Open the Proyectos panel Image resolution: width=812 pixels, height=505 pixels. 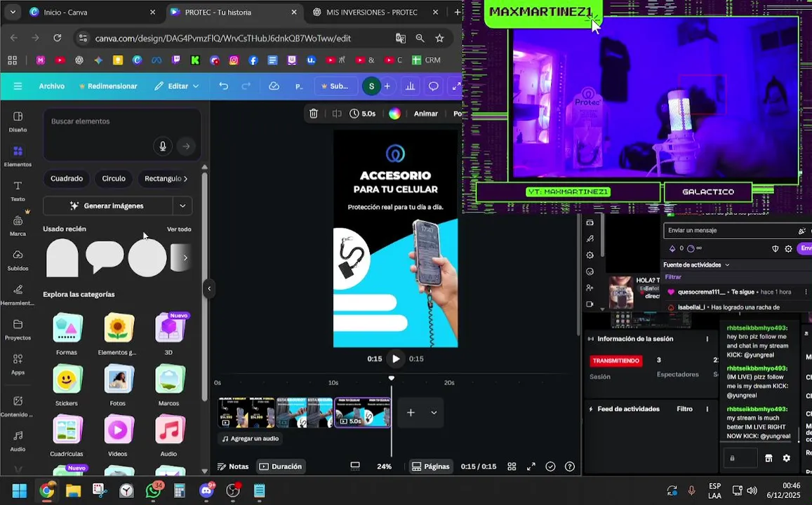point(18,329)
